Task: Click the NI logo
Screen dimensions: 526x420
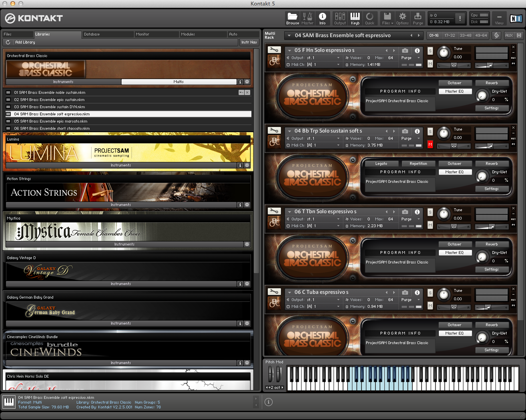Action: click(x=516, y=18)
